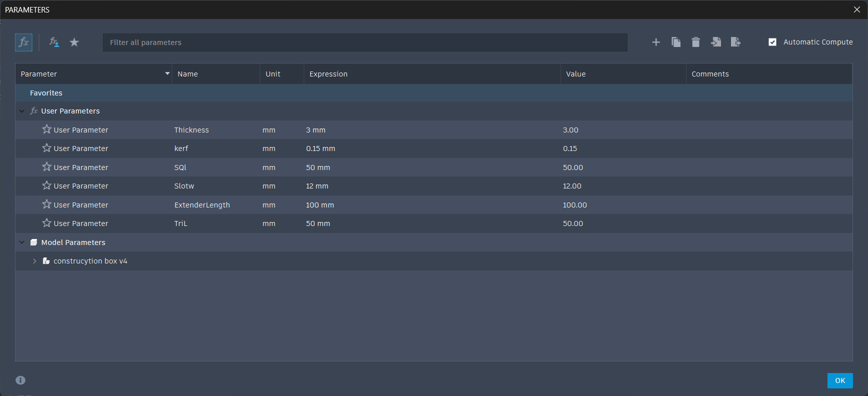Show favorite parameters with the star filter icon
868x396 pixels.
74,42
